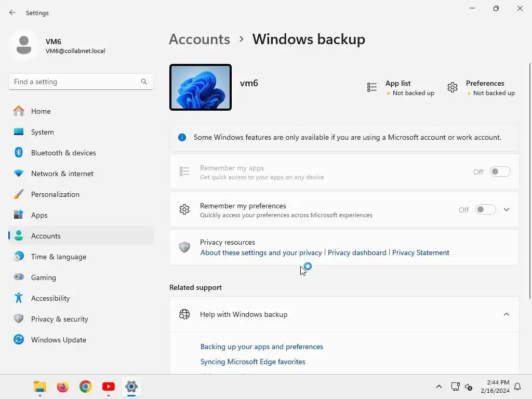The width and height of the screenshot is (532, 399).
Task: Click the Accounts breadcrumb in the page title
Action: (199, 39)
